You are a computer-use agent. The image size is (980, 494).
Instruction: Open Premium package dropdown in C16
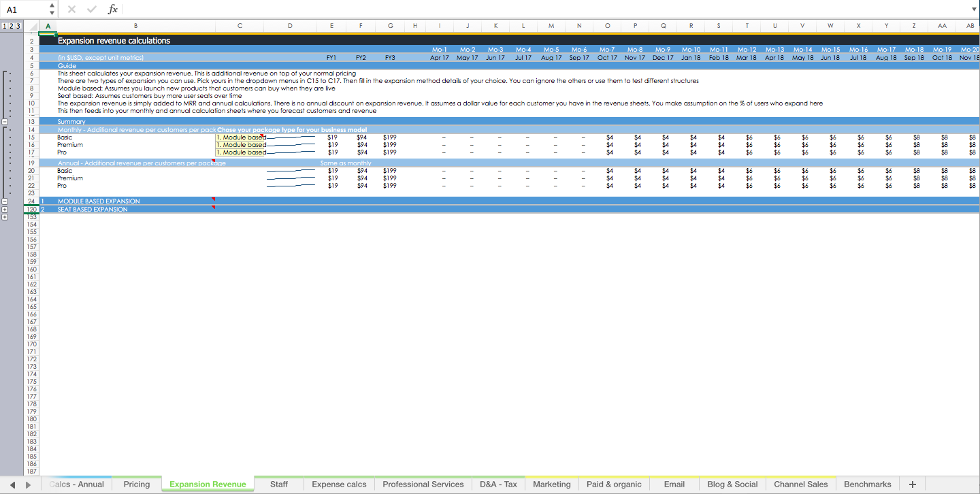tap(240, 145)
